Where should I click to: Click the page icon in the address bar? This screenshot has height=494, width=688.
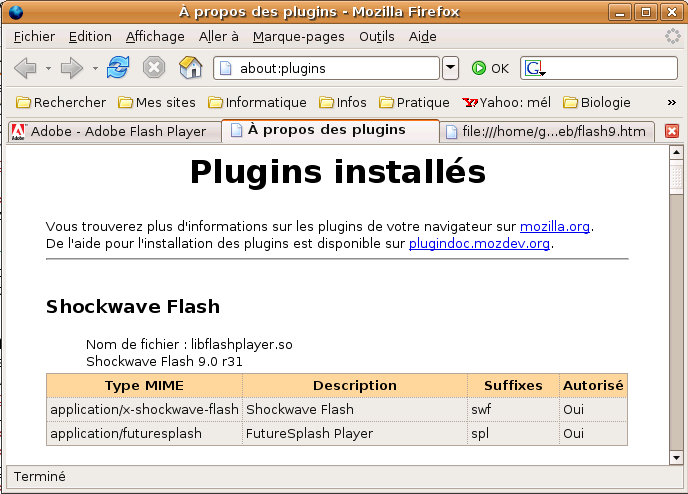[x=225, y=68]
